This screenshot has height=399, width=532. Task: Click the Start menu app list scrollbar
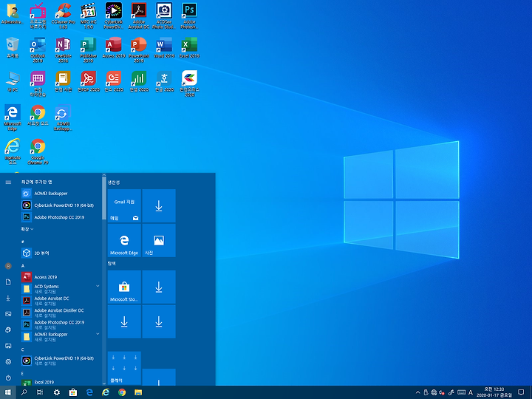104,199
